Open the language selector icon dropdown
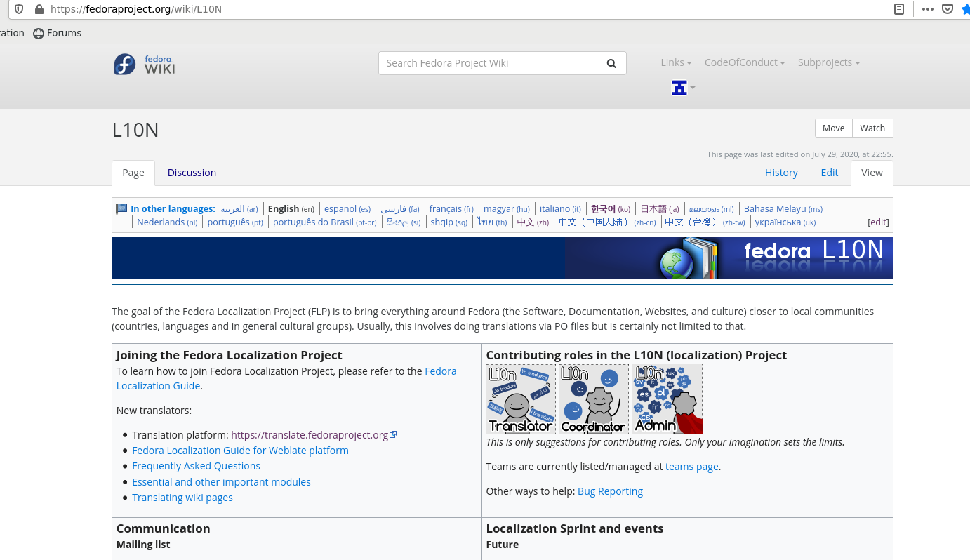Viewport: 970px width, 560px height. click(683, 88)
